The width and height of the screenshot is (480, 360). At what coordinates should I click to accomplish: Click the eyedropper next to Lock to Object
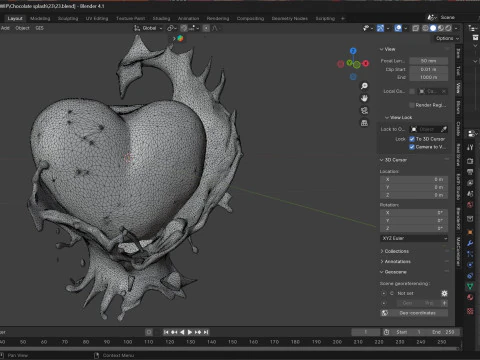[x=444, y=129]
